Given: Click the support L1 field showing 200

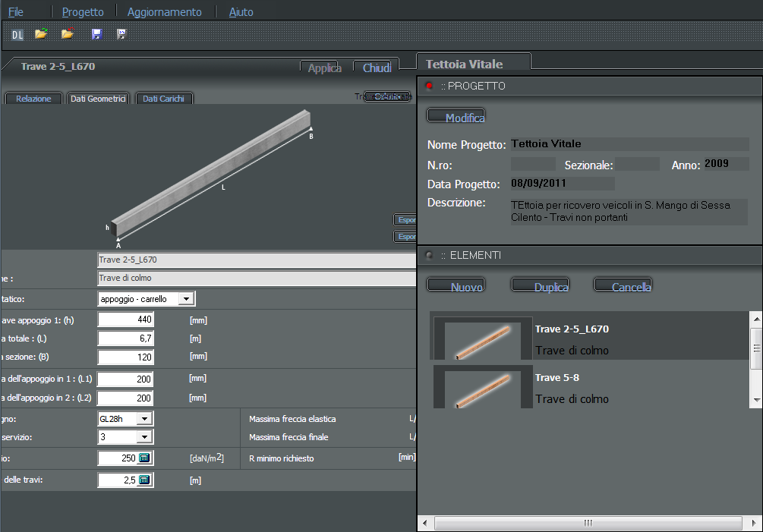Looking at the screenshot, I should [x=126, y=379].
